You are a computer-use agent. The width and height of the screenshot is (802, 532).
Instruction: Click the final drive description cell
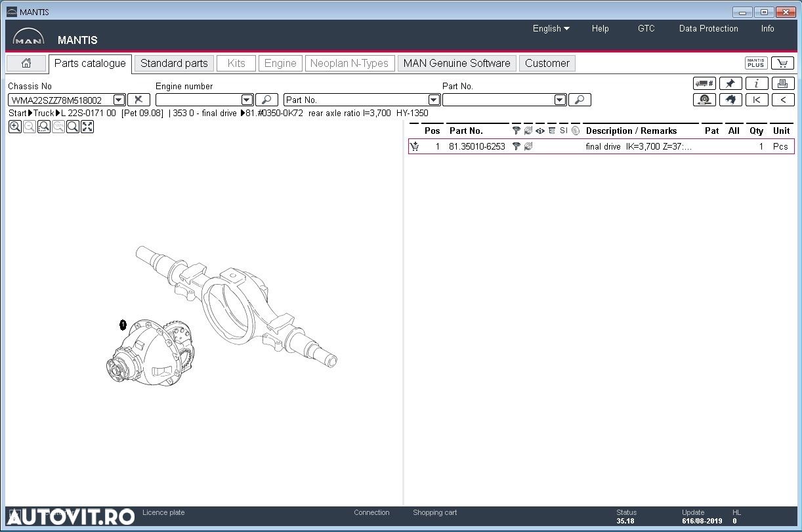coord(639,146)
